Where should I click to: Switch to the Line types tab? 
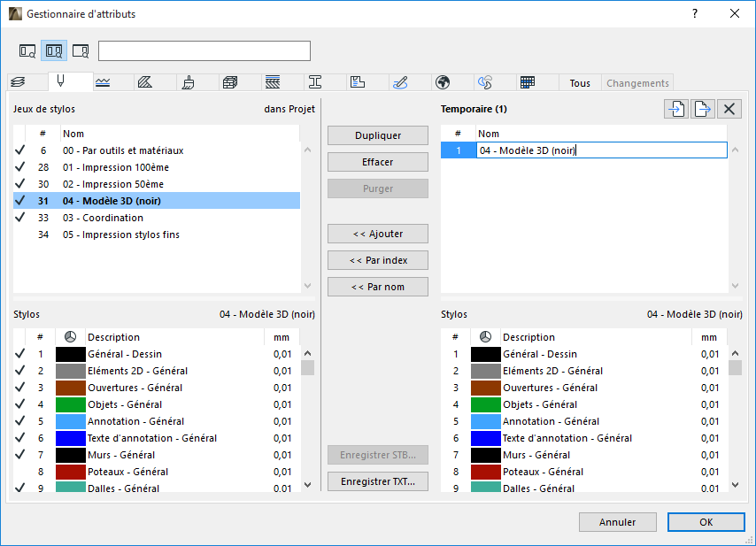(103, 82)
